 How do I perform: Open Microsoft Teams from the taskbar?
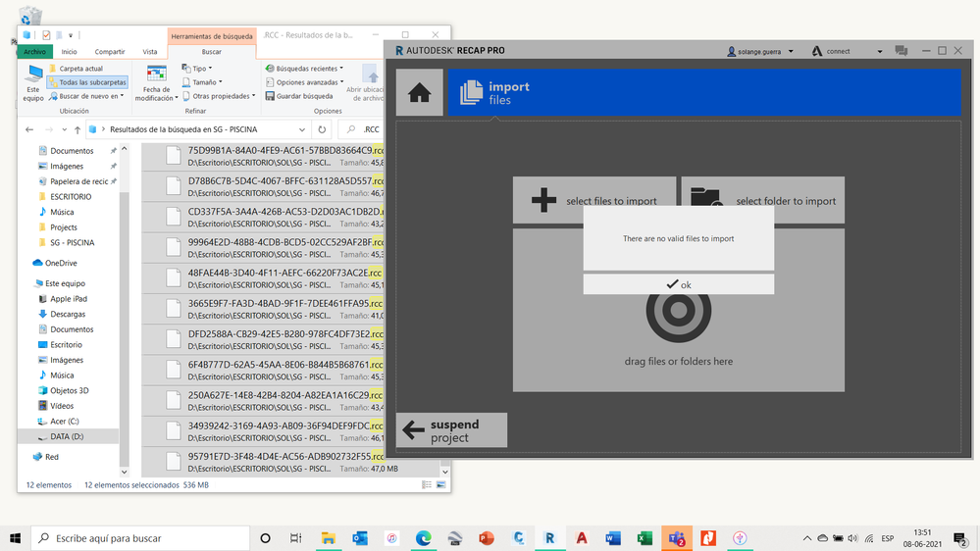click(x=676, y=538)
